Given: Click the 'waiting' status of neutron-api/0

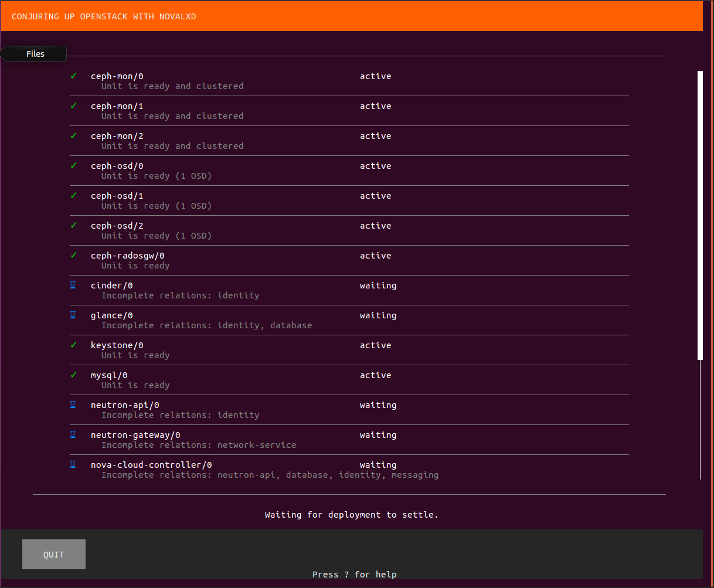Looking at the screenshot, I should point(378,405).
